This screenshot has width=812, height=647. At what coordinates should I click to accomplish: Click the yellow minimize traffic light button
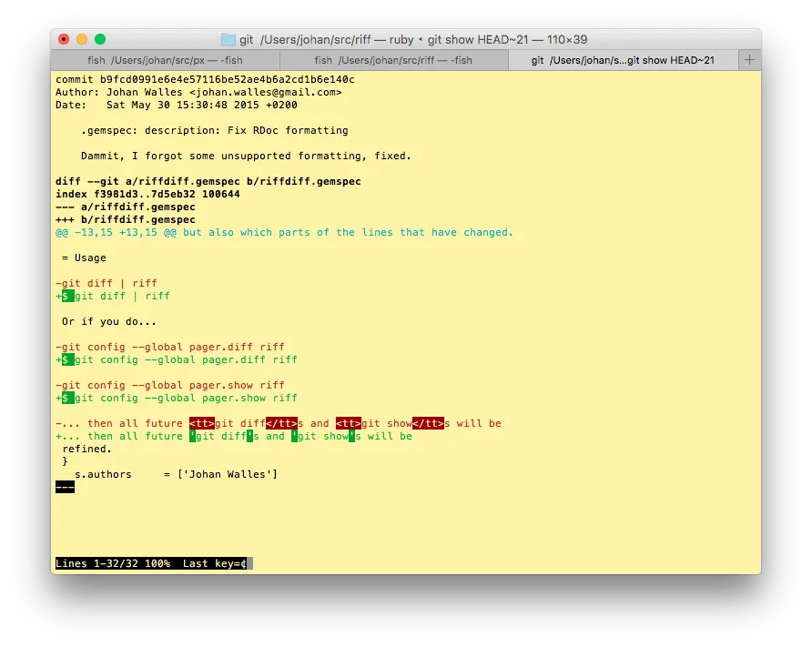point(81,39)
